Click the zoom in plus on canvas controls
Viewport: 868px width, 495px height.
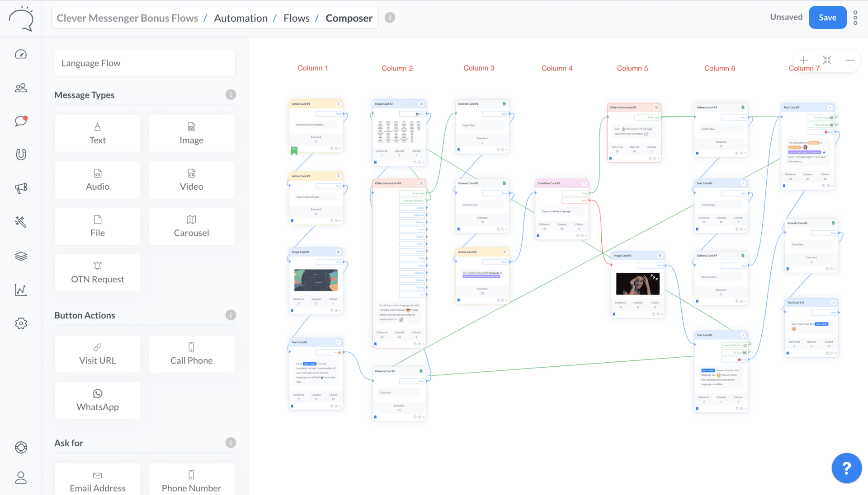[804, 60]
